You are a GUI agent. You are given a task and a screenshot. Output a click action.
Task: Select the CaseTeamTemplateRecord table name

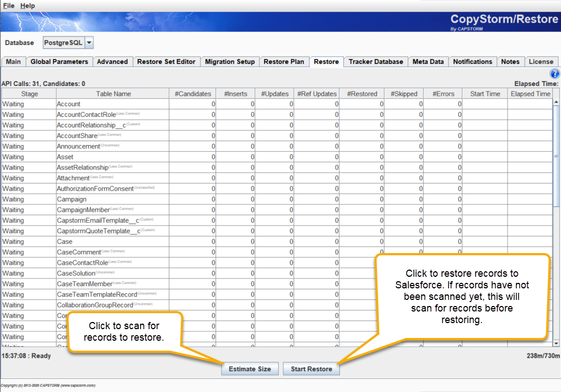pyautogui.click(x=97, y=294)
